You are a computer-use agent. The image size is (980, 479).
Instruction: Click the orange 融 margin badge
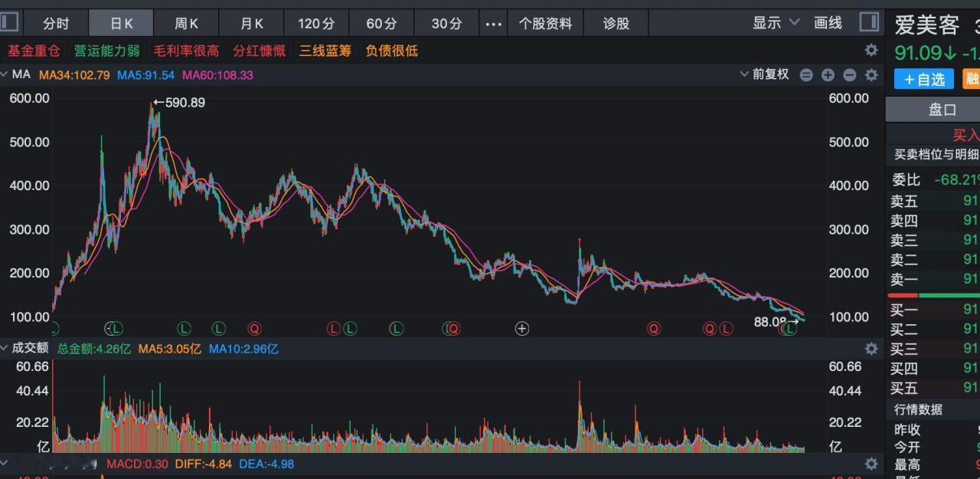click(971, 79)
